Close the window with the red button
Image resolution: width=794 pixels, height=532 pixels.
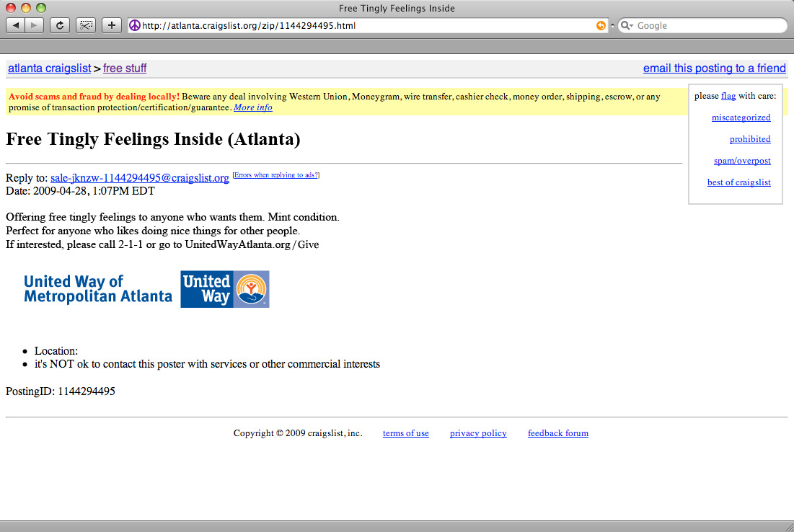click(x=11, y=8)
